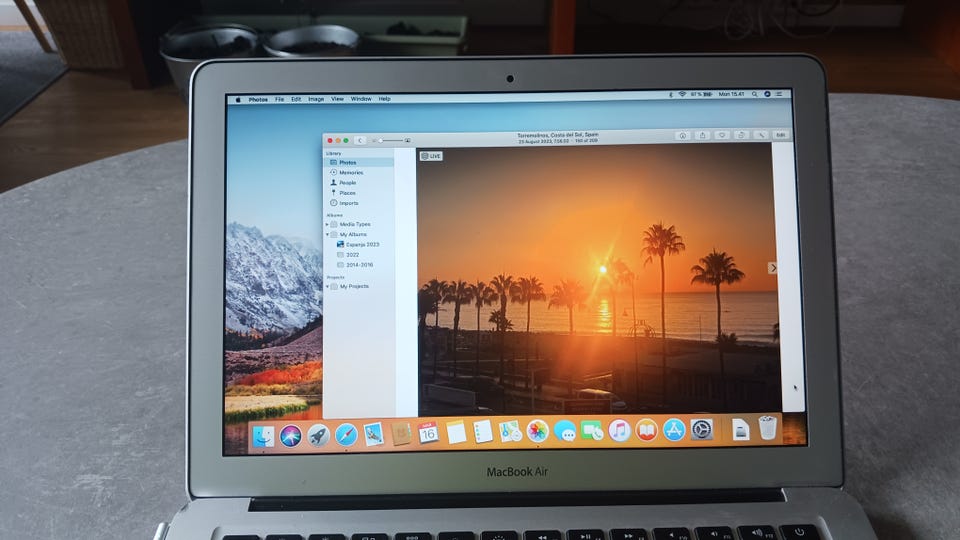The height and width of the screenshot is (540, 960).
Task: Open Notes from the Dock
Action: coord(456,432)
